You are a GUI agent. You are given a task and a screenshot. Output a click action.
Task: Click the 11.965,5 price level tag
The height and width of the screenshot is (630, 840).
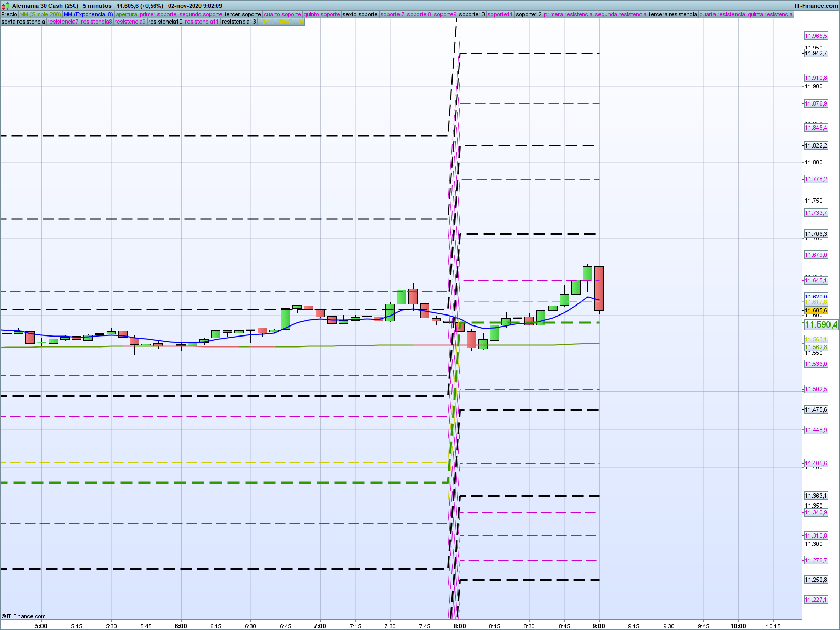coord(816,36)
